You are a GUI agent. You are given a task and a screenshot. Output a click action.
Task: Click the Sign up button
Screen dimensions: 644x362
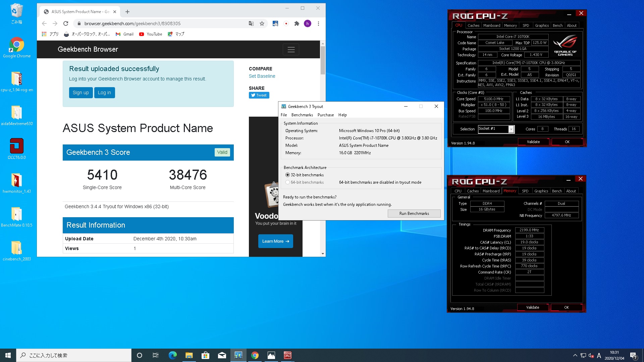[81, 93]
